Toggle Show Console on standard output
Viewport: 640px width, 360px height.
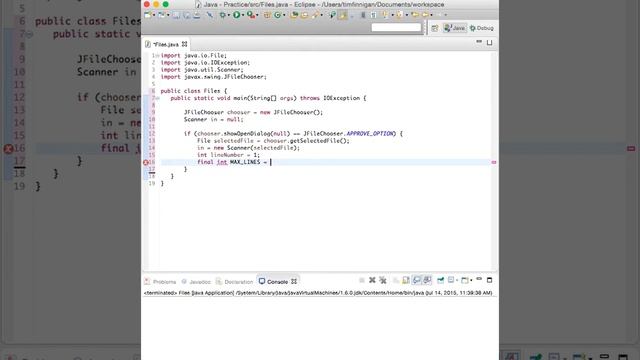coord(416,280)
